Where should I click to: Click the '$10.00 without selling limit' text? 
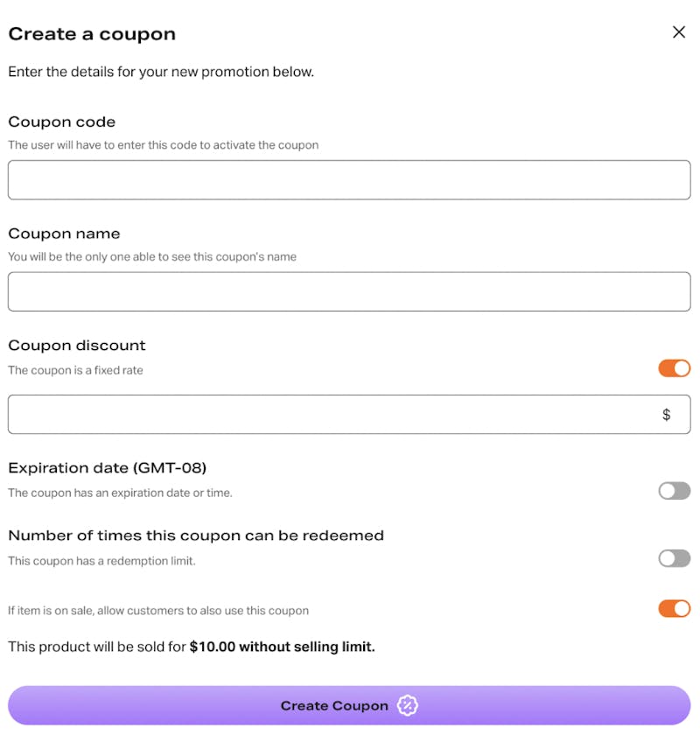[282, 647]
